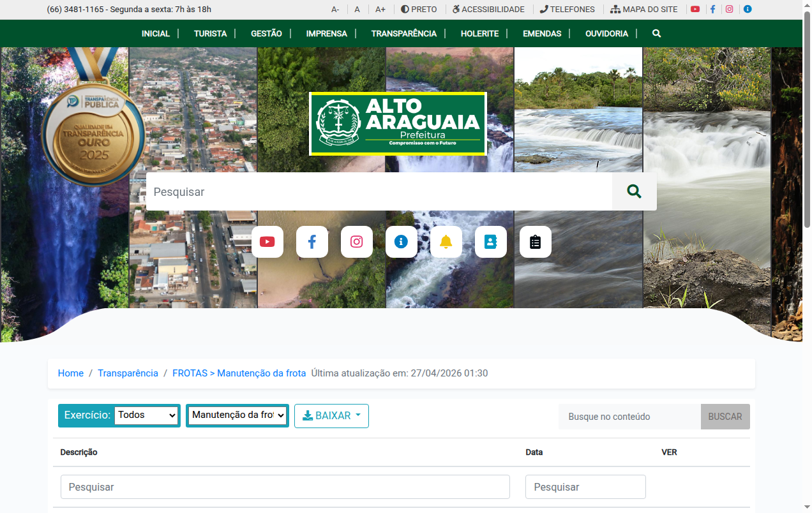
Task: Increase font size with A+
Action: tap(380, 10)
